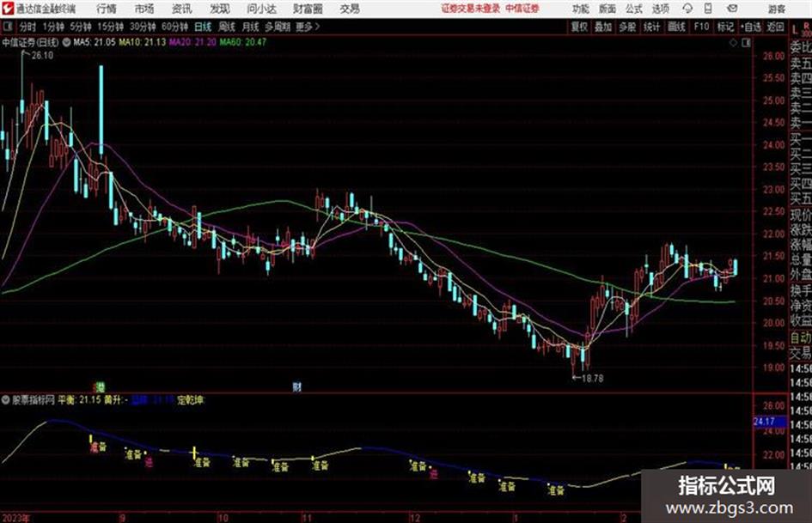Open the 功能 menu

click(x=581, y=9)
